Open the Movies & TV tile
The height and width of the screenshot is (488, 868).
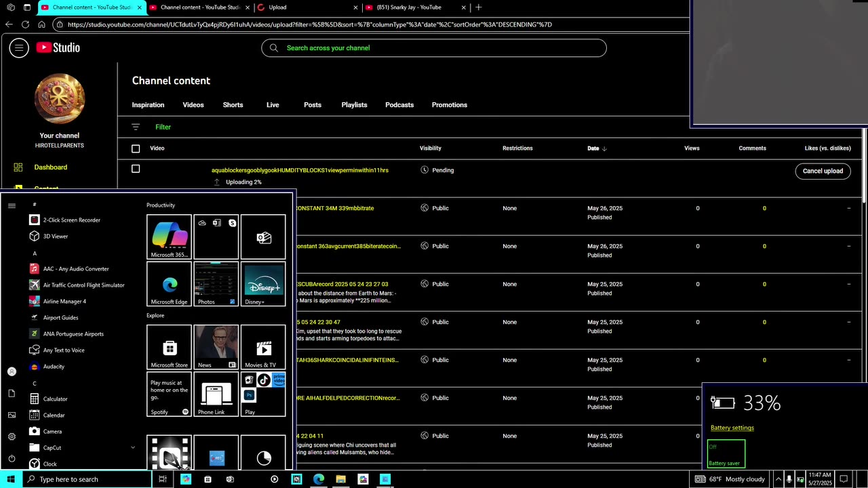(x=263, y=347)
